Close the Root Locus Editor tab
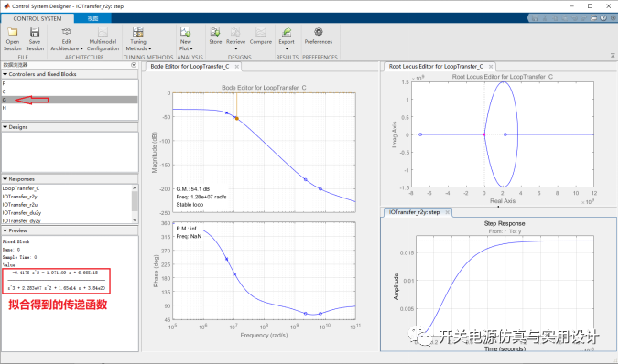The image size is (619, 364). coord(491,66)
